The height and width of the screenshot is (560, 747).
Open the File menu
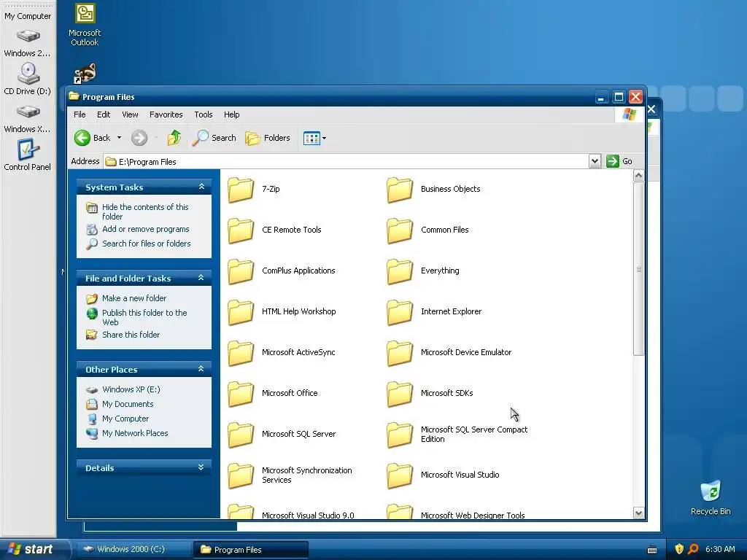[80, 114]
